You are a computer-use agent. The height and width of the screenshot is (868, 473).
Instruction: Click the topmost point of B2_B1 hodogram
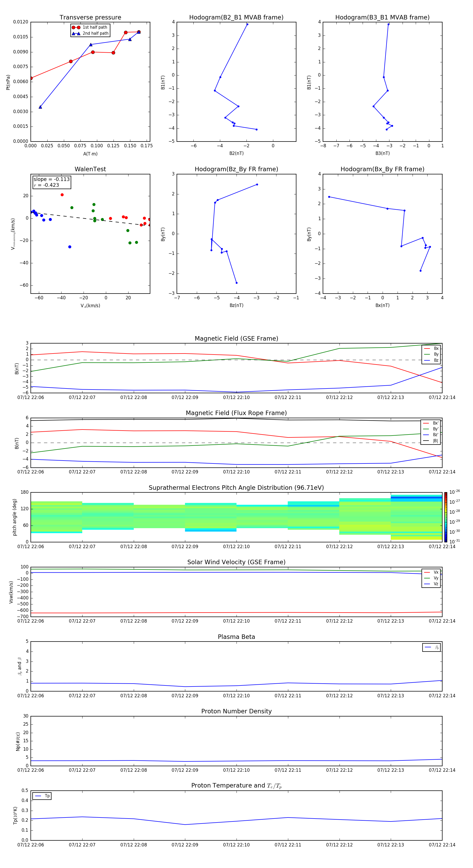point(247,24)
